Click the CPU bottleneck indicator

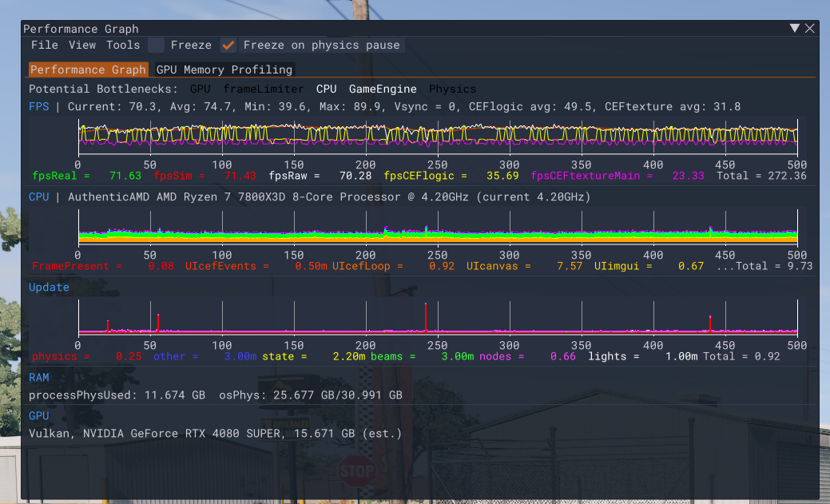point(326,89)
